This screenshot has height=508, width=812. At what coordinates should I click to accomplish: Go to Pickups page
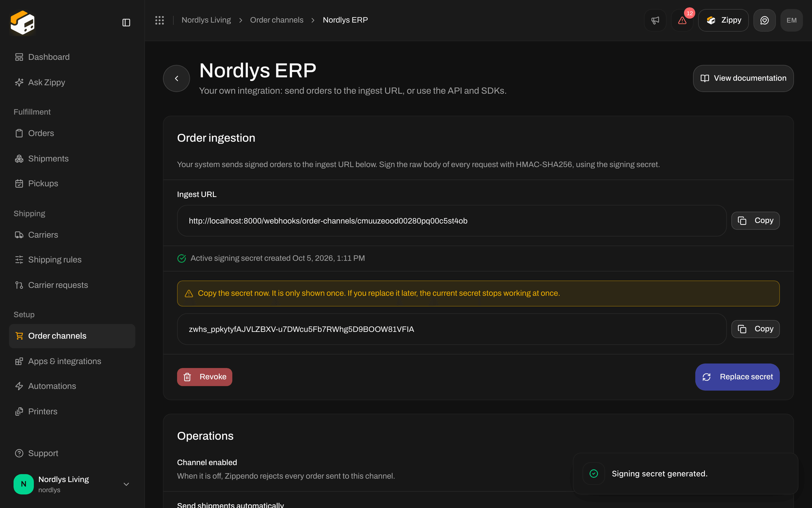coord(72,183)
